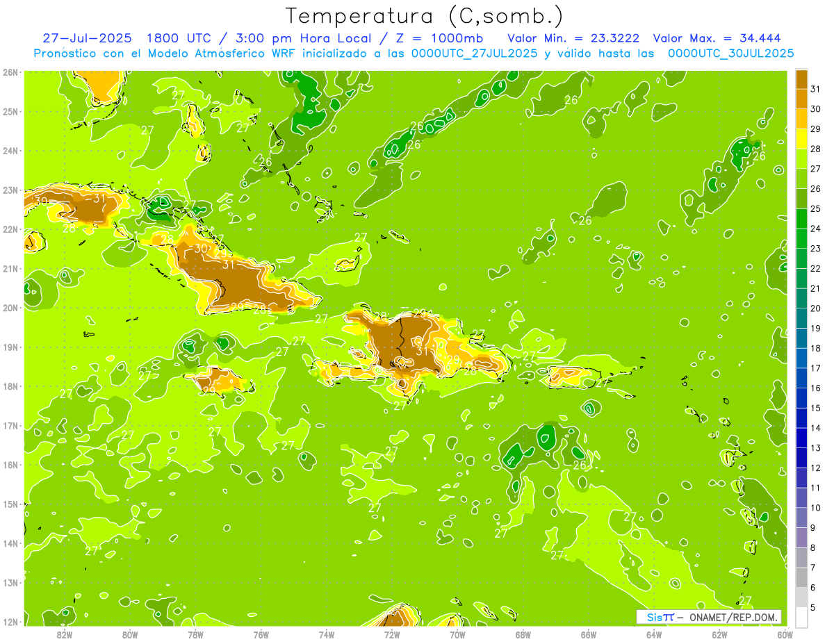Pick the dark green legend swatch between 23 and 24
Viewport: 834px width, 644px height.
[801, 238]
